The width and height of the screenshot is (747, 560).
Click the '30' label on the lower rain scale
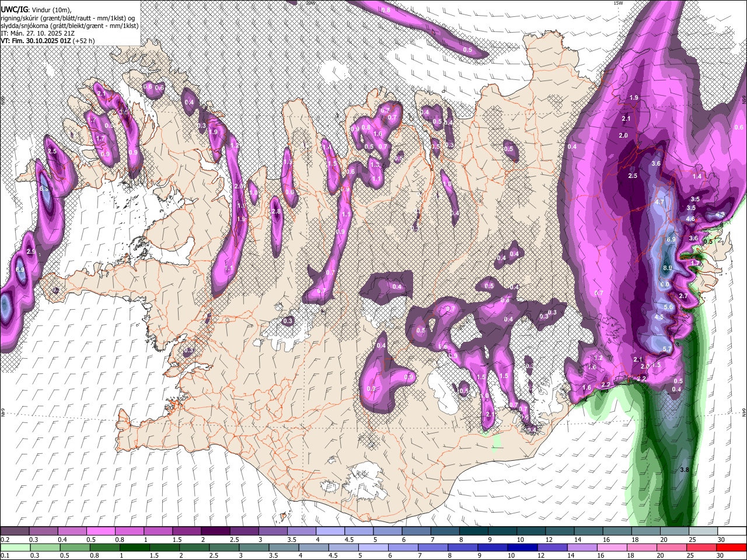(x=720, y=556)
